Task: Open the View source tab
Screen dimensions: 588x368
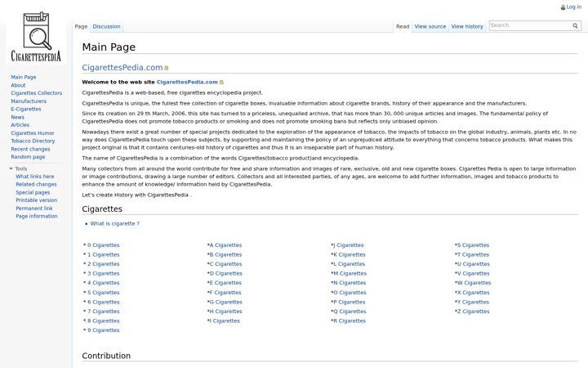Action: coord(430,26)
